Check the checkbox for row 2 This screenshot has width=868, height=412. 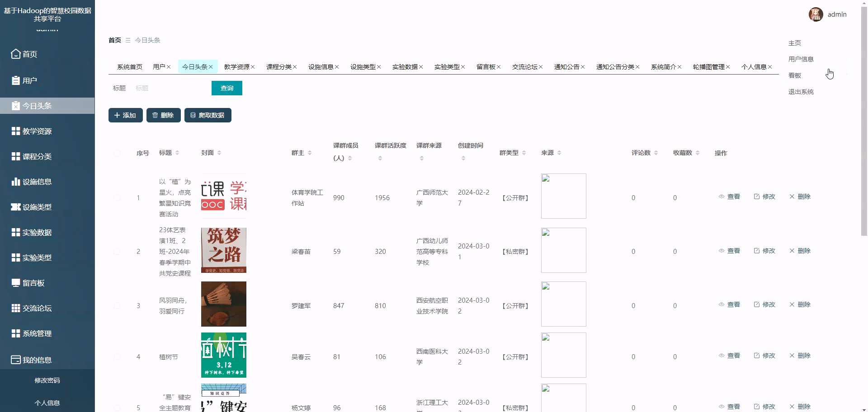(117, 252)
